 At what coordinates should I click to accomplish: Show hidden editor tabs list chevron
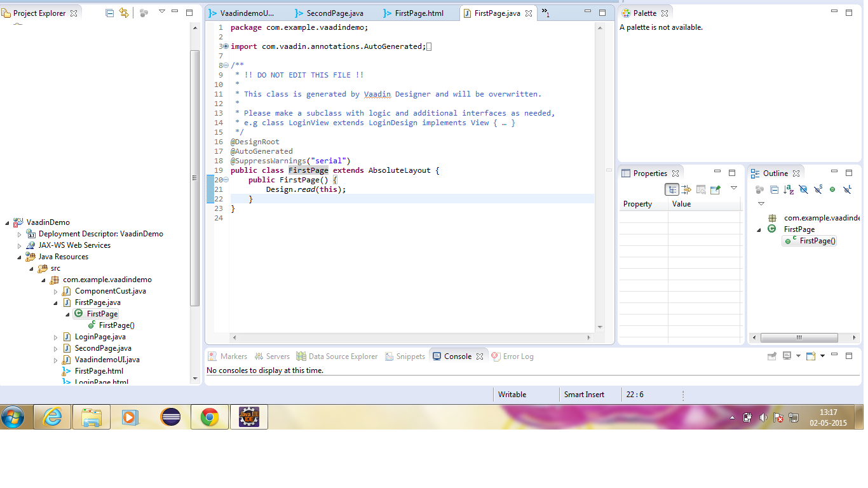[545, 13]
